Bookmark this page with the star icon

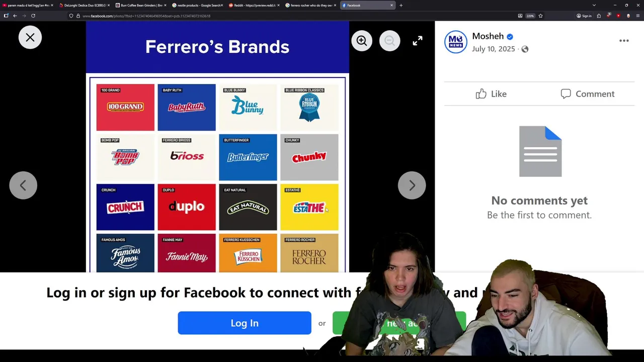(540, 16)
